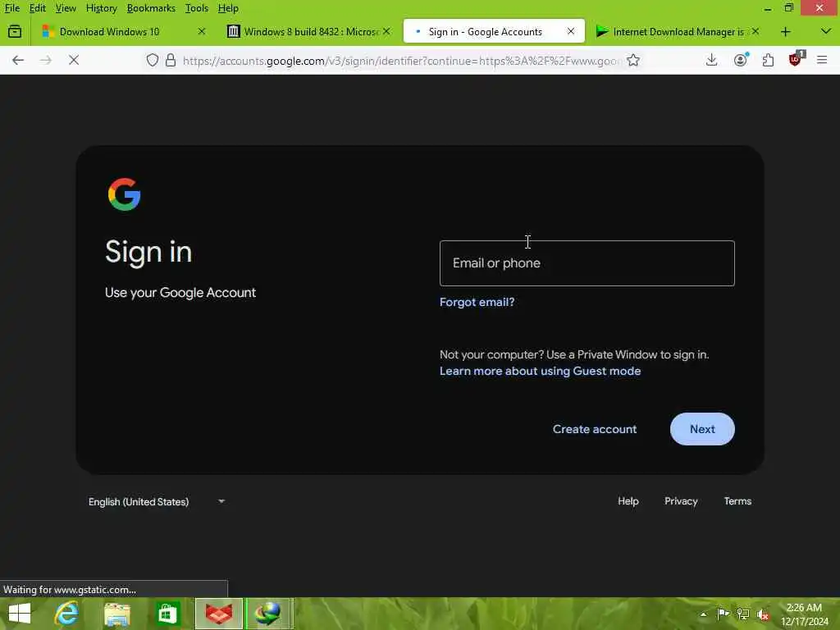
Task: Bookmark this page with star icon
Action: [x=633, y=60]
